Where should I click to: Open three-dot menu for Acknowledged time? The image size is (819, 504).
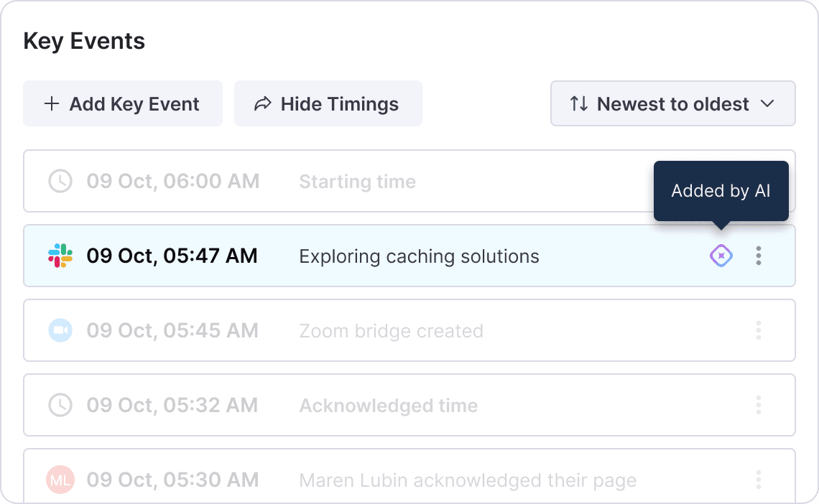pyautogui.click(x=759, y=405)
